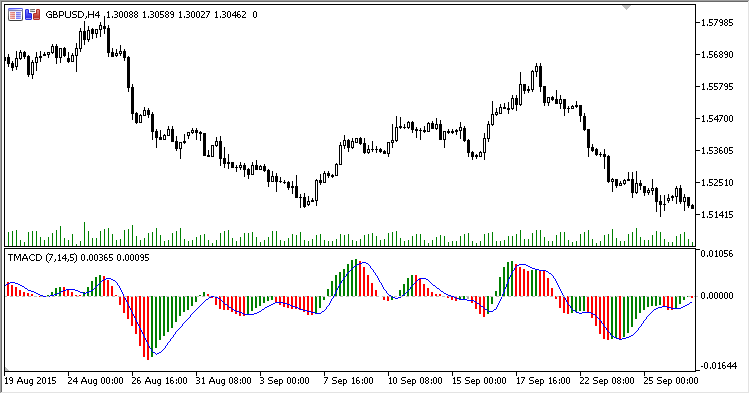
Task: Click the gray chart shift triangle marker
Action: (x=626, y=8)
